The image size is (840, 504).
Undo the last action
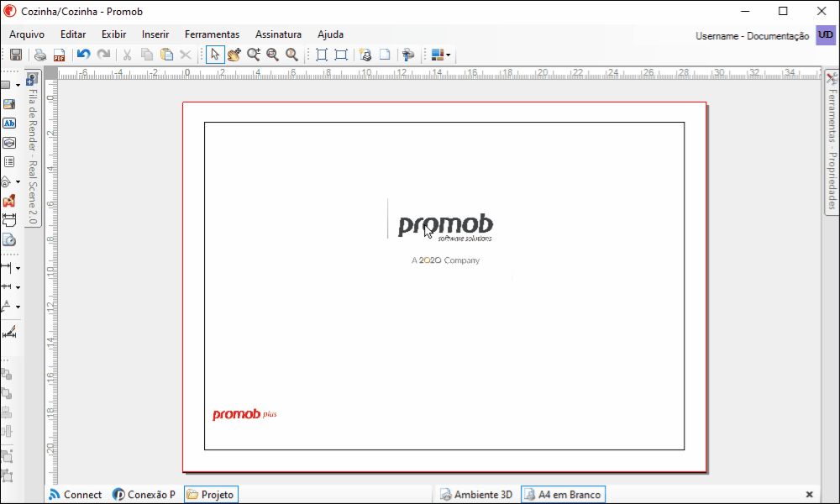click(83, 55)
